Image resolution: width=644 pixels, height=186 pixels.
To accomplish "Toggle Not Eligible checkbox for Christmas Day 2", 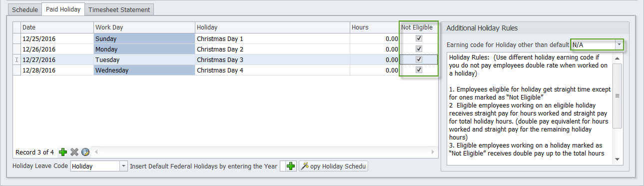I will 419,49.
